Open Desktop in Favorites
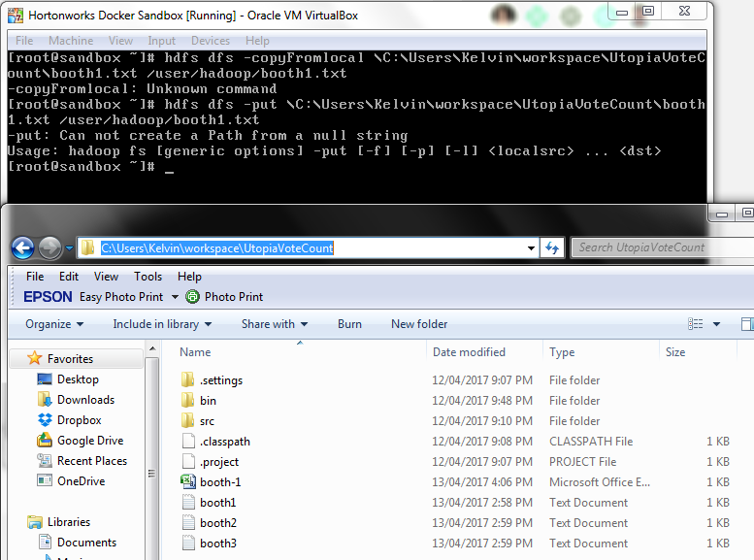This screenshot has width=754, height=560. 78,379
